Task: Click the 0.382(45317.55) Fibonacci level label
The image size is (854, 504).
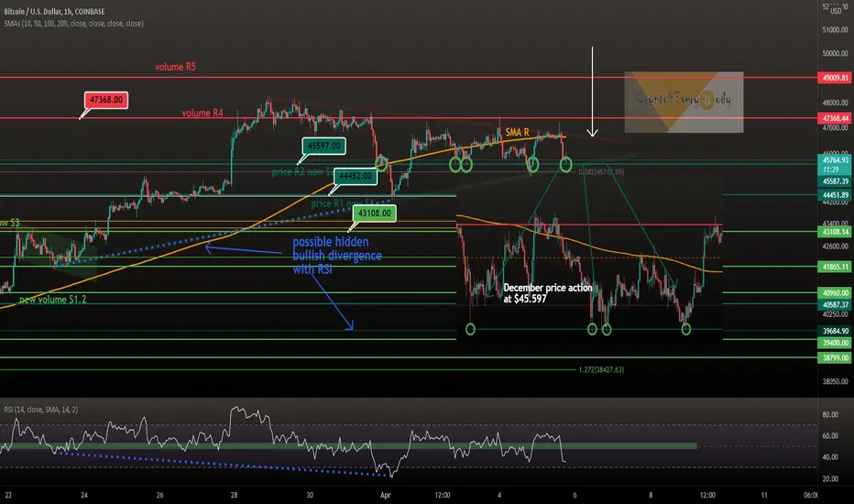Action: [x=601, y=171]
